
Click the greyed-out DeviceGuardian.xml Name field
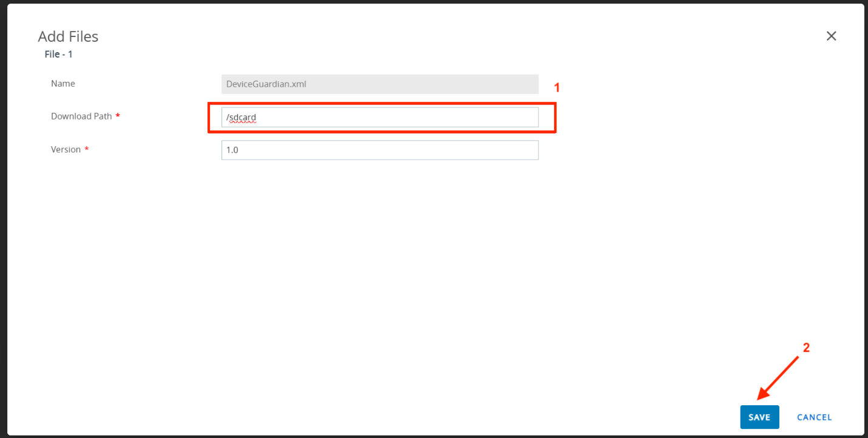click(x=380, y=84)
